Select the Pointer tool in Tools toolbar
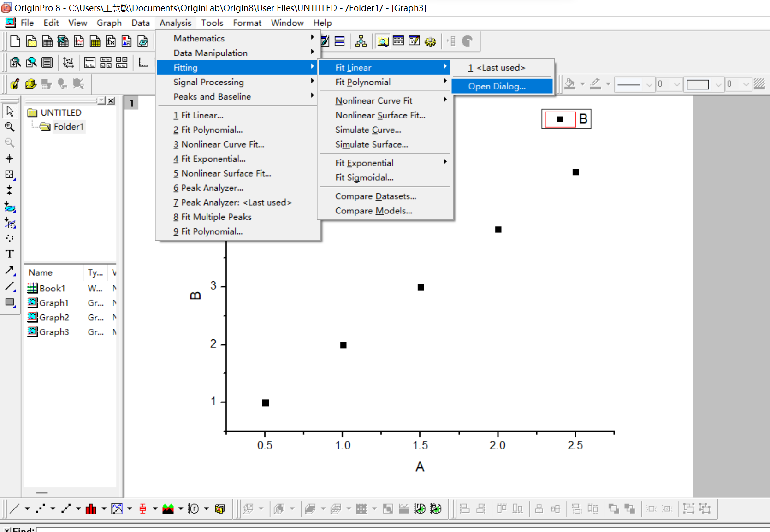The width and height of the screenshot is (770, 532). click(10, 111)
